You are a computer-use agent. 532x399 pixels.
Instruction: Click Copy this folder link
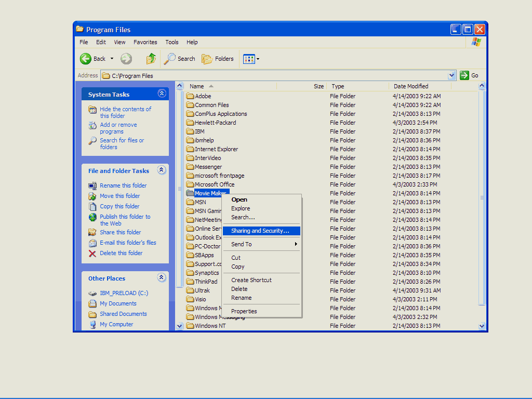pyautogui.click(x=119, y=206)
